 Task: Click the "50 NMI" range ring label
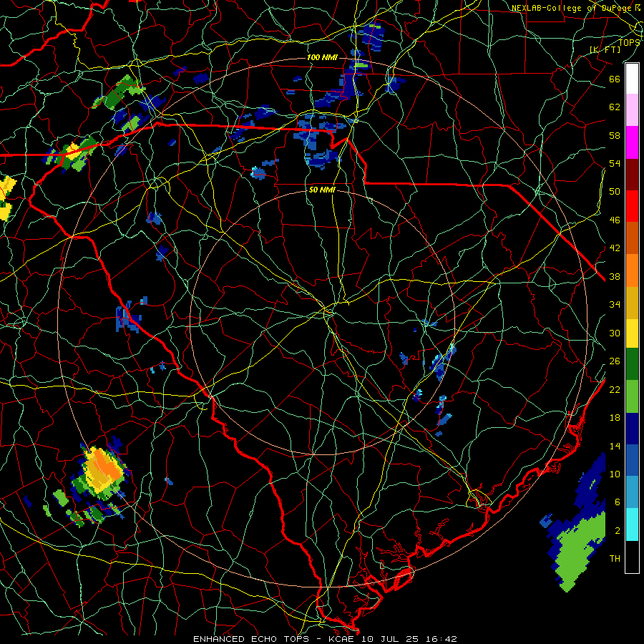pos(322,190)
